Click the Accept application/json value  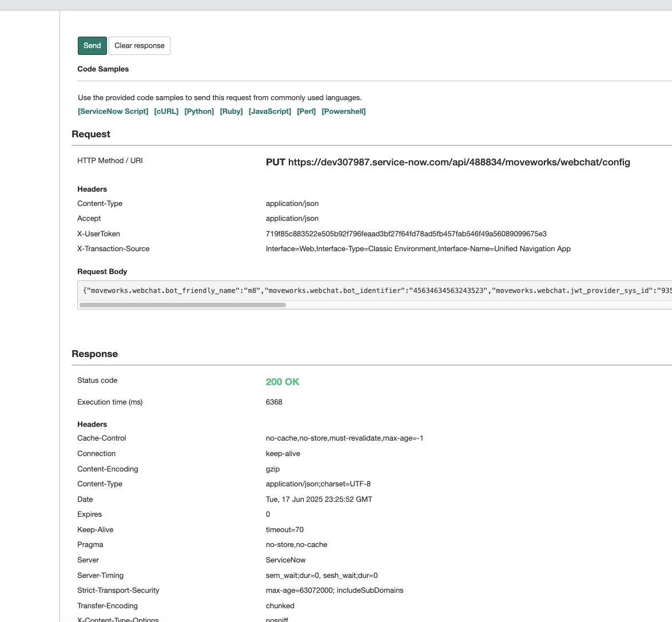(x=292, y=219)
